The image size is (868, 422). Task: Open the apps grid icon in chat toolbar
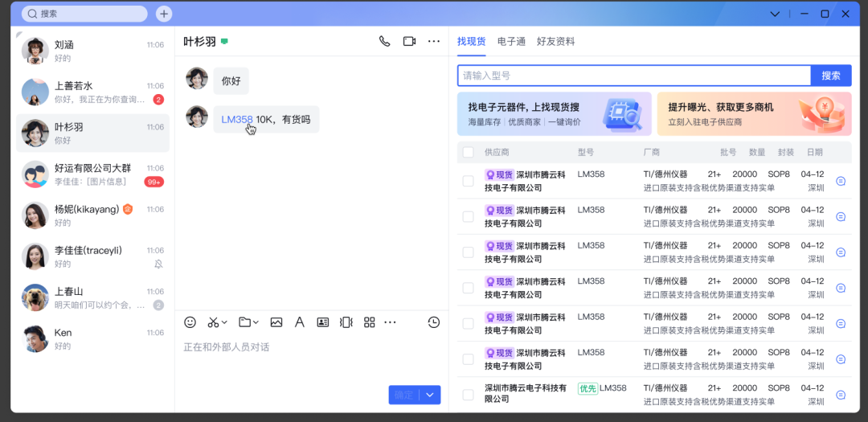coord(369,322)
